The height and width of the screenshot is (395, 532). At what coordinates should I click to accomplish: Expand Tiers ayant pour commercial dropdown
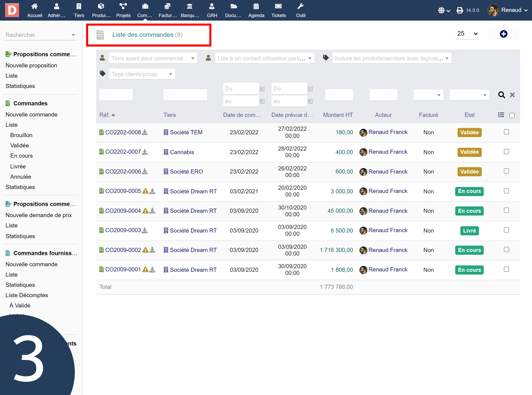click(x=153, y=58)
